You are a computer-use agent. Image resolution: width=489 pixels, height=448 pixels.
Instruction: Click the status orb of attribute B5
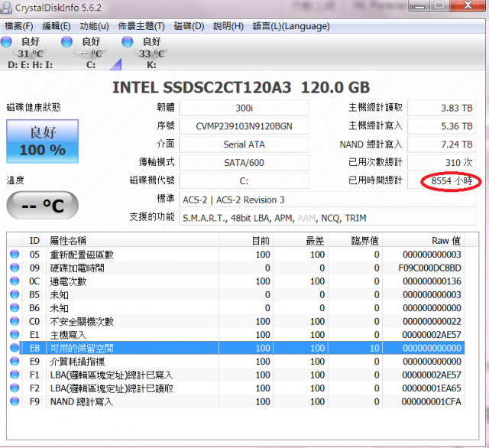click(15, 294)
